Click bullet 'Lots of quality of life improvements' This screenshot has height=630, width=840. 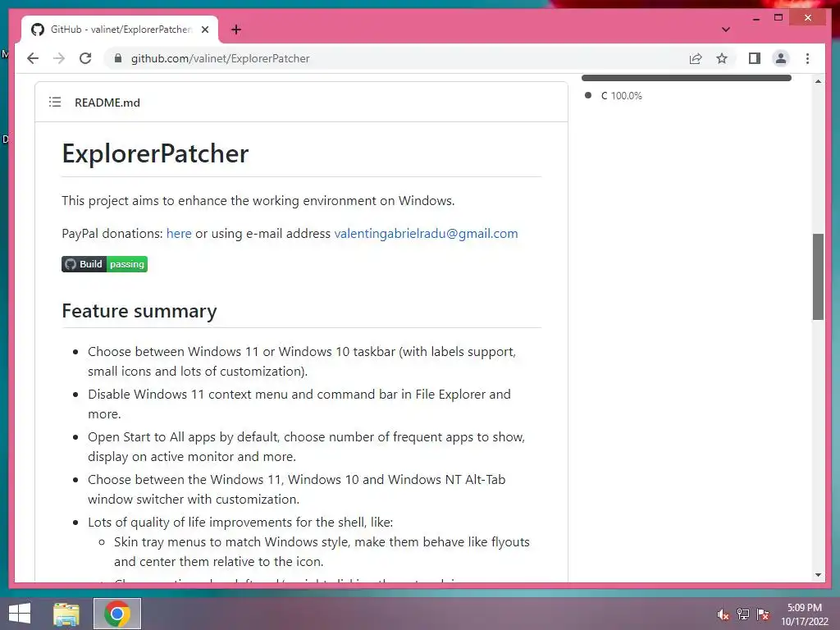pos(240,523)
